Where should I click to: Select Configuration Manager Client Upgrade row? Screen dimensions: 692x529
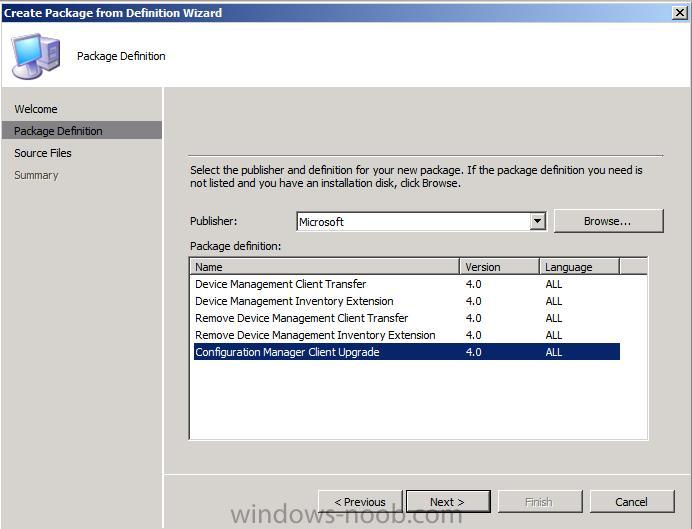click(407, 352)
